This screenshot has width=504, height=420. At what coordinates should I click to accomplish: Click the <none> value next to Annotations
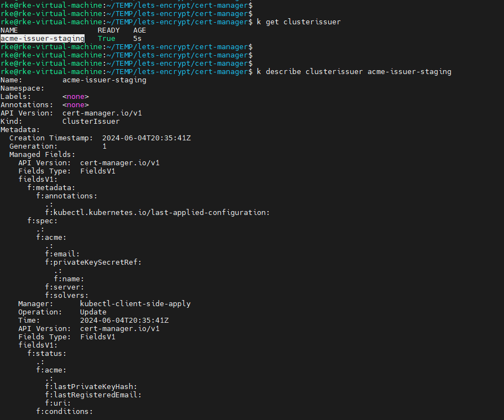point(76,105)
